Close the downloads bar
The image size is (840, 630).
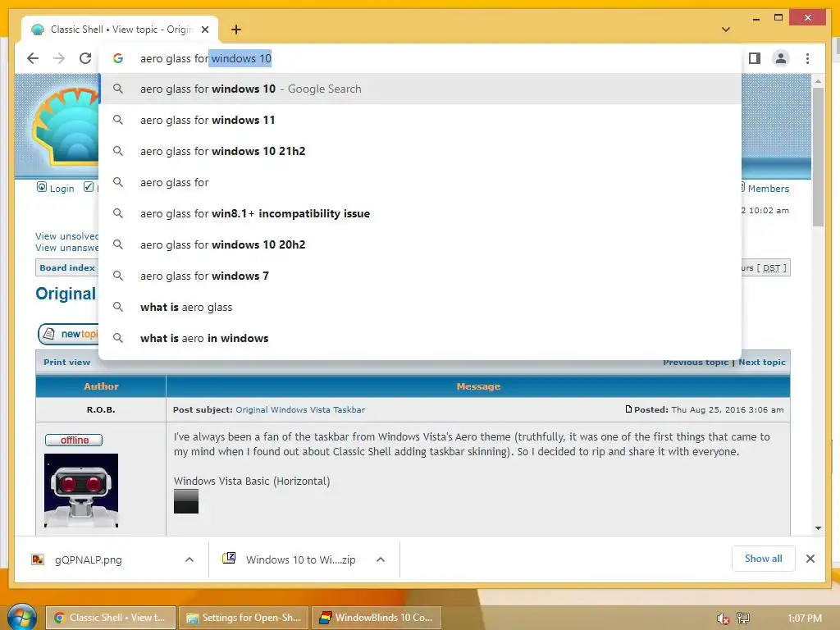(810, 559)
